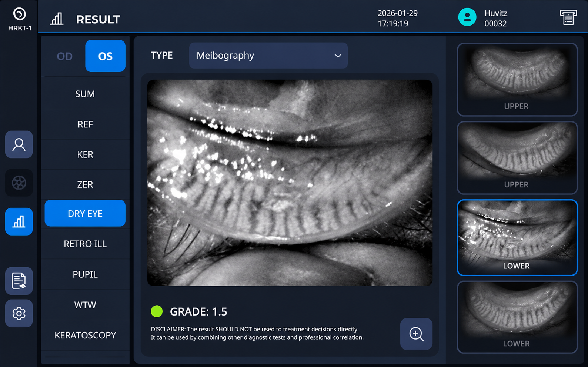
Task: Open the settings gear icon
Action: (19, 313)
